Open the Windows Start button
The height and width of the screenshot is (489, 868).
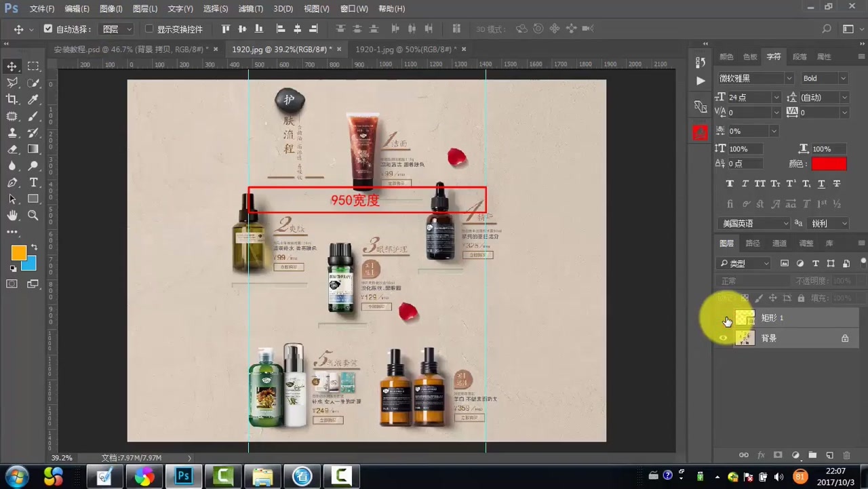[x=16, y=476]
